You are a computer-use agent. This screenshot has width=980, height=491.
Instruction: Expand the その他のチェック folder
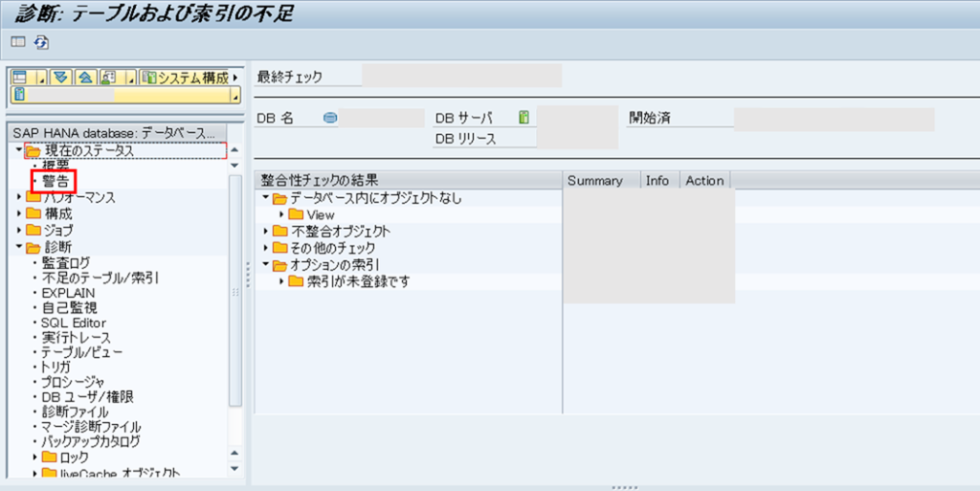coord(266,248)
